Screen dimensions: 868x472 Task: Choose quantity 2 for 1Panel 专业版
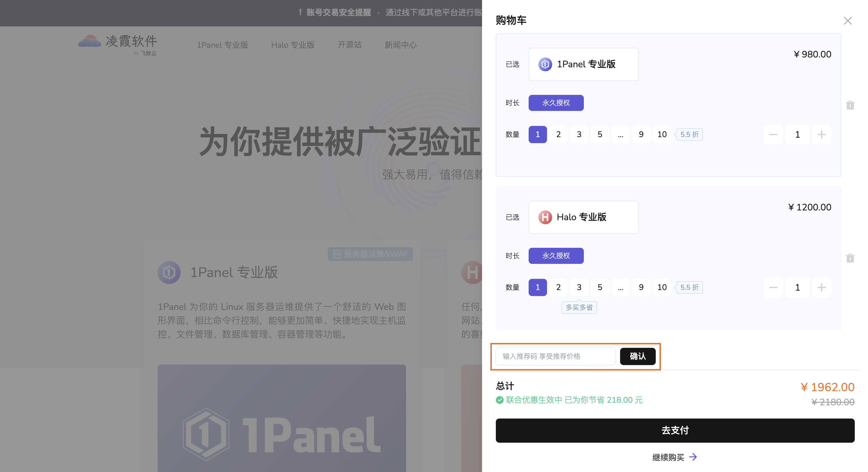(558, 134)
